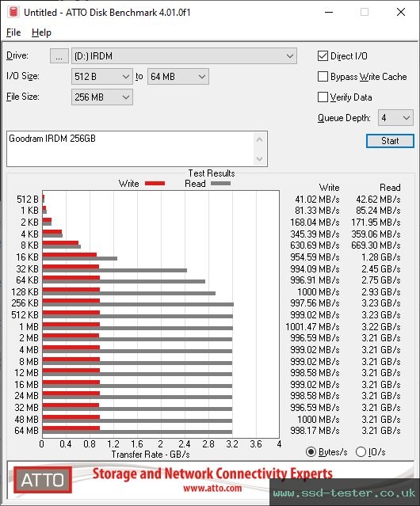Click the ATTO logo in the banner
420x506 pixels.
[x=43, y=480]
